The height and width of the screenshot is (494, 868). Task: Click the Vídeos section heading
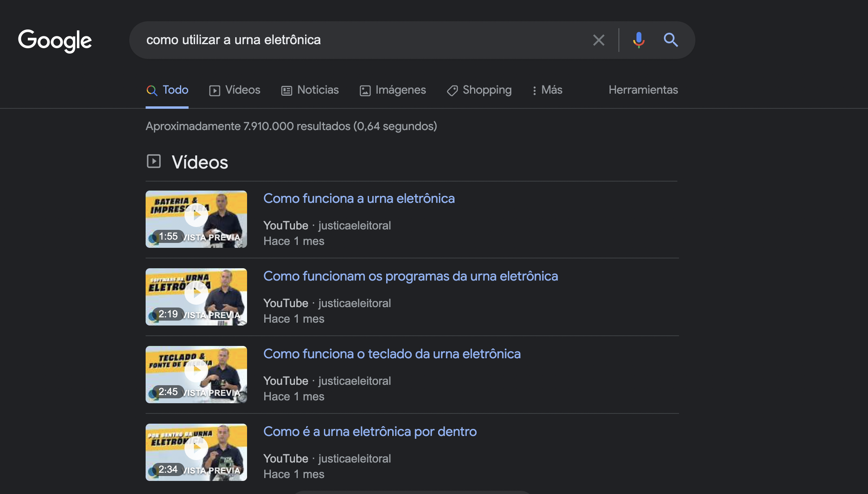pyautogui.click(x=200, y=162)
